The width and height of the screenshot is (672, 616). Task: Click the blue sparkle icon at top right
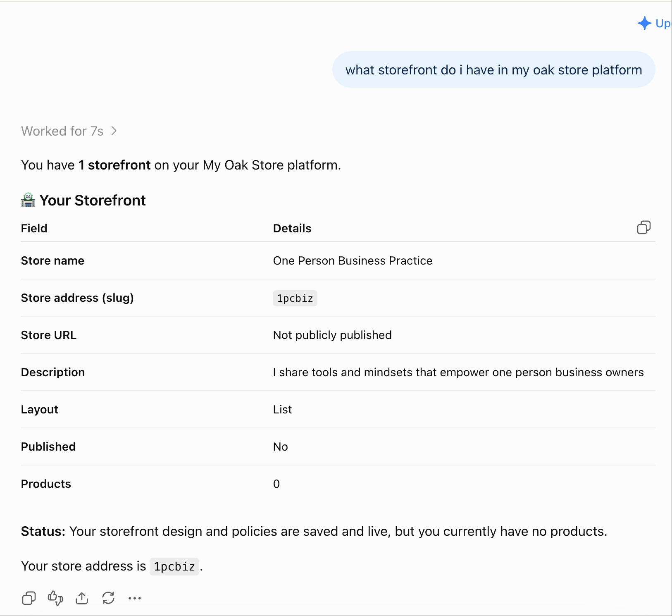tap(644, 23)
